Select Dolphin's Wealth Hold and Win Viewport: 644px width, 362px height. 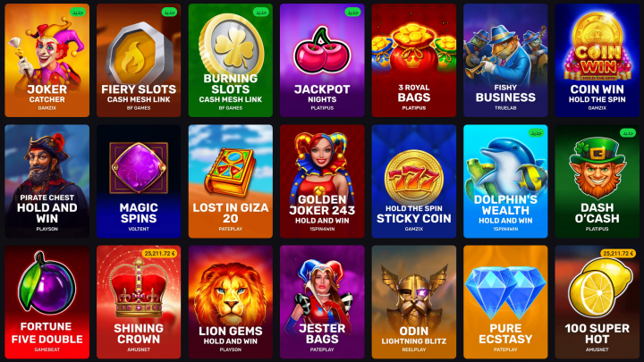(x=505, y=181)
